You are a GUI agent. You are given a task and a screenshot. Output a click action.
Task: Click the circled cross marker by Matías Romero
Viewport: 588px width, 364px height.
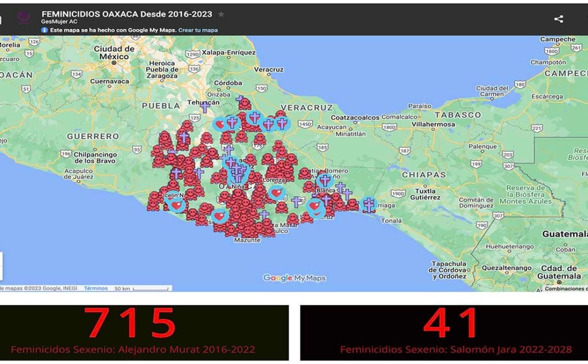(325, 181)
